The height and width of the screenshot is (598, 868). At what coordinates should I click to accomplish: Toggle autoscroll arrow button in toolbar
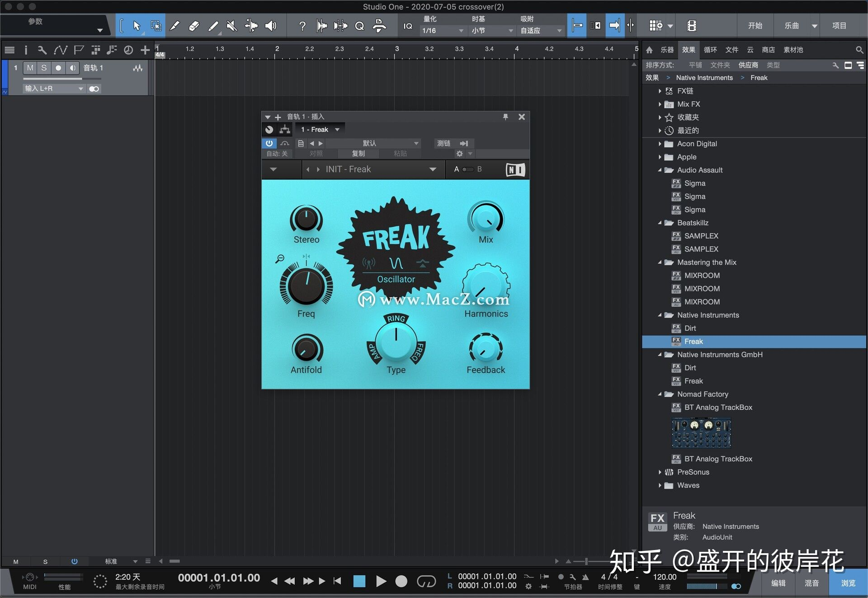pos(614,26)
